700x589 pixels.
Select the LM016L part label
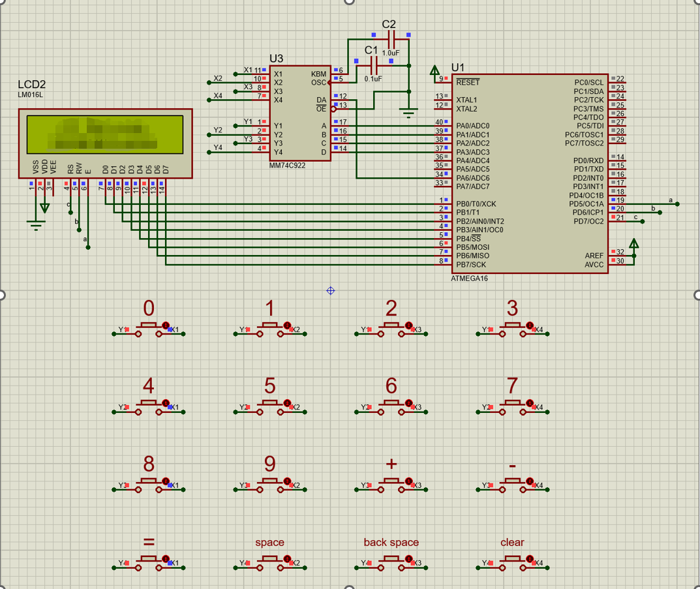pyautogui.click(x=31, y=95)
